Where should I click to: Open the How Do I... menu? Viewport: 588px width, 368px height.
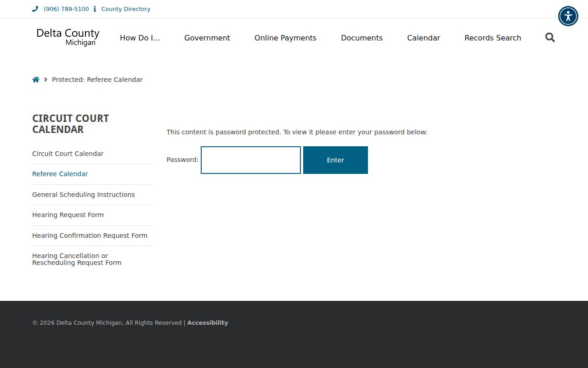[x=140, y=38]
